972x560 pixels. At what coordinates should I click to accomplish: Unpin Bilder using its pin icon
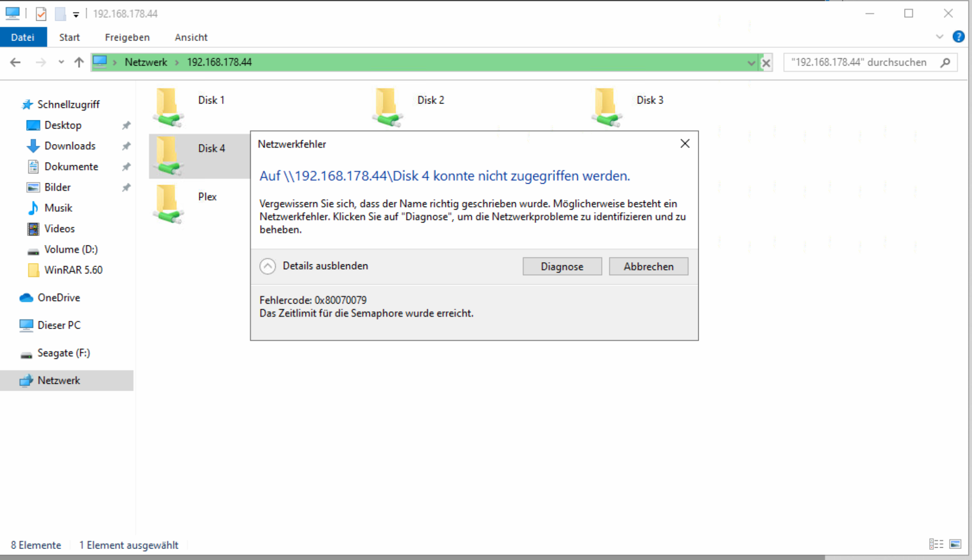pos(127,187)
